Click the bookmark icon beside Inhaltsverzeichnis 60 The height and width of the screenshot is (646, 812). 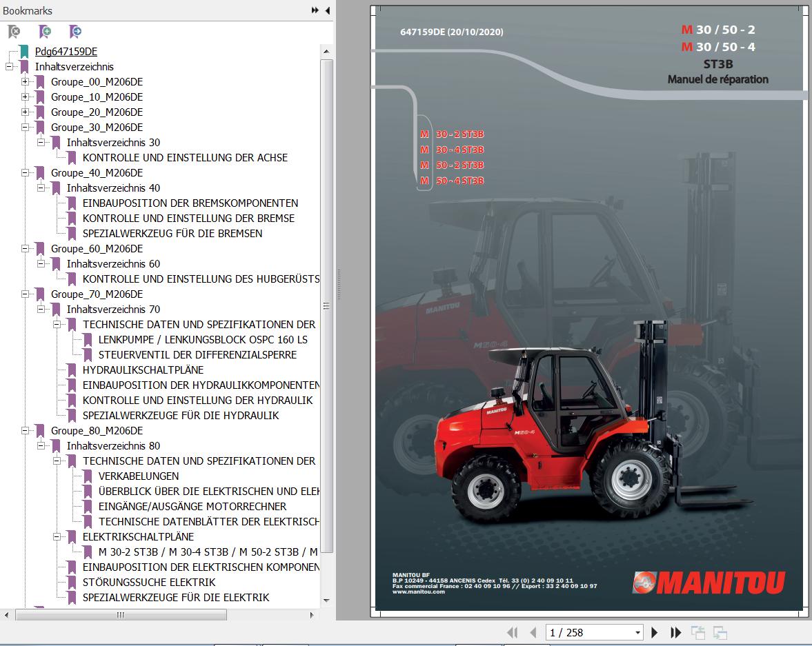point(56,264)
